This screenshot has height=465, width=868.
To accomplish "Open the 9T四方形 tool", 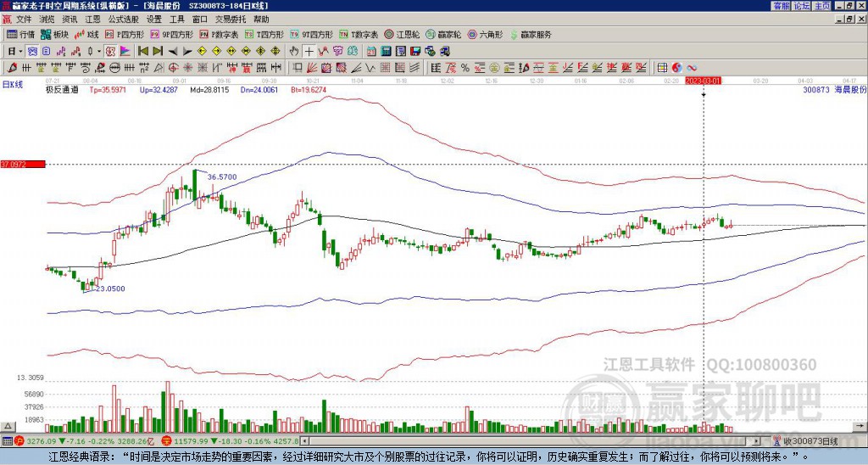I will pyautogui.click(x=311, y=34).
